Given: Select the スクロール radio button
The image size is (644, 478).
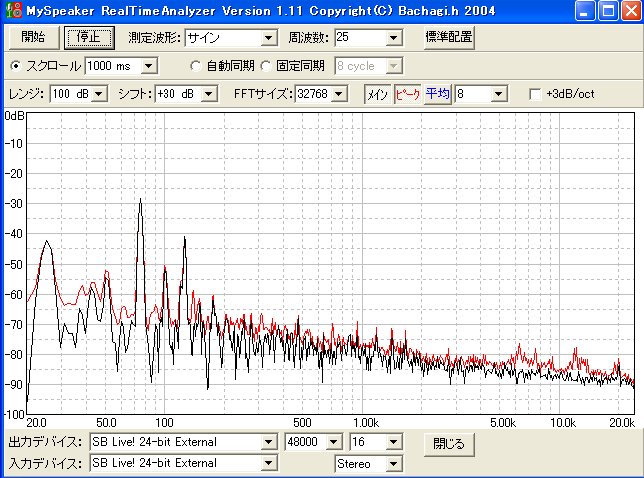Looking at the screenshot, I should [x=16, y=66].
